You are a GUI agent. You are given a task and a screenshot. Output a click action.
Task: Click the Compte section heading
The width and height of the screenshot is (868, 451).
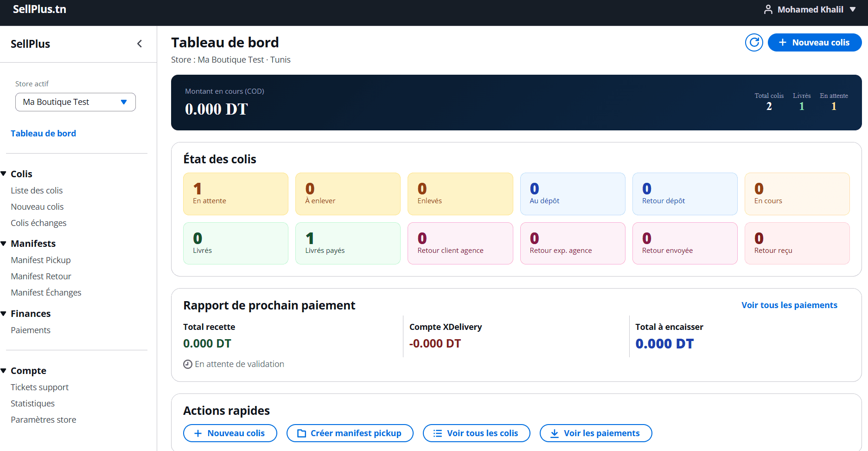(x=28, y=371)
